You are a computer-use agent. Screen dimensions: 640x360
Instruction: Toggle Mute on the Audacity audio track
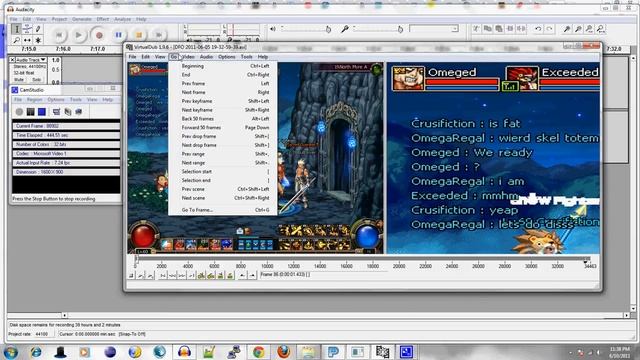point(19,80)
